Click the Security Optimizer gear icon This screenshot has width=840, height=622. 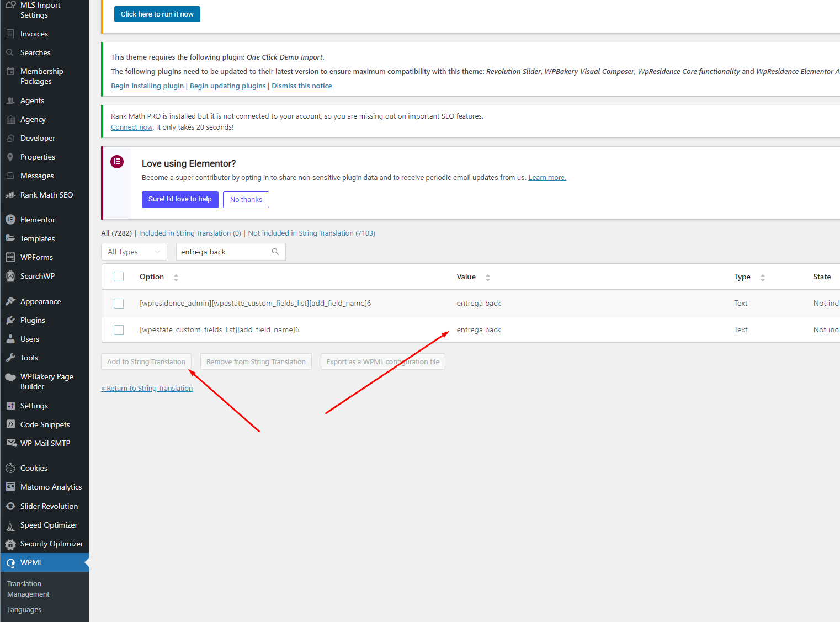[10, 544]
